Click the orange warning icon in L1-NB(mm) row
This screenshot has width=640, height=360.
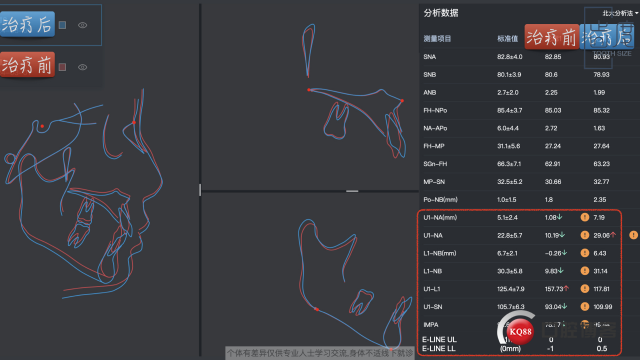pos(585,253)
